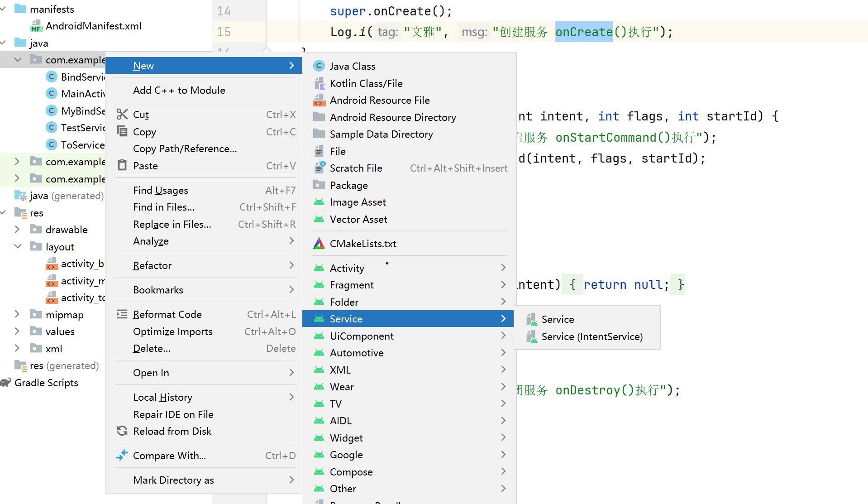This screenshot has height=504, width=868.
Task: Click the MainActivity class icon
Action: [x=52, y=94]
